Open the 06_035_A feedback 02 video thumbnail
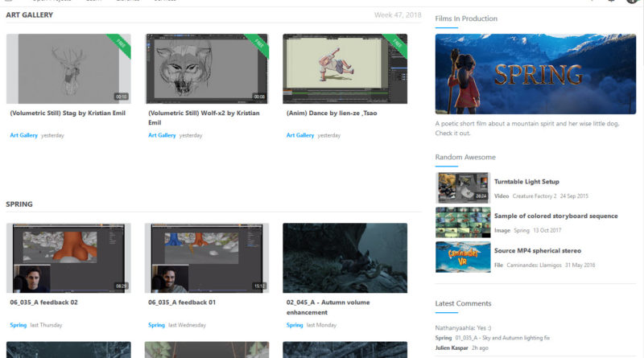644x358 pixels. [68, 257]
